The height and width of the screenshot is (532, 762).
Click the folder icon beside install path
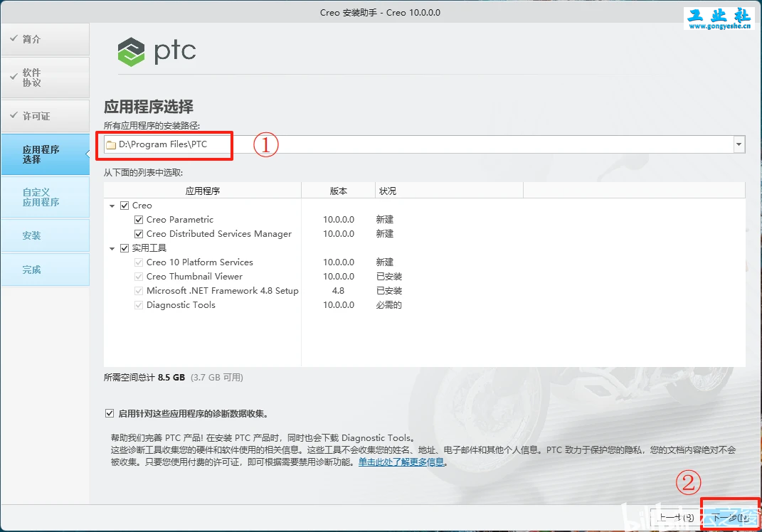(111, 145)
